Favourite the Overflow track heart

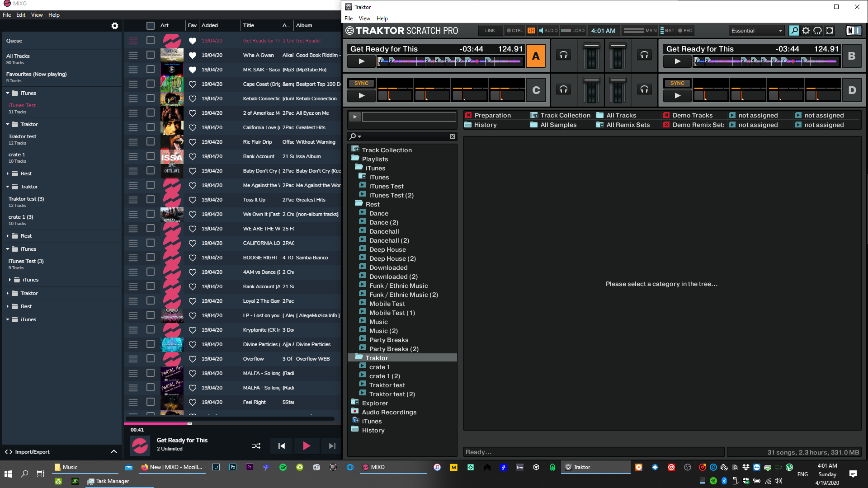[192, 359]
